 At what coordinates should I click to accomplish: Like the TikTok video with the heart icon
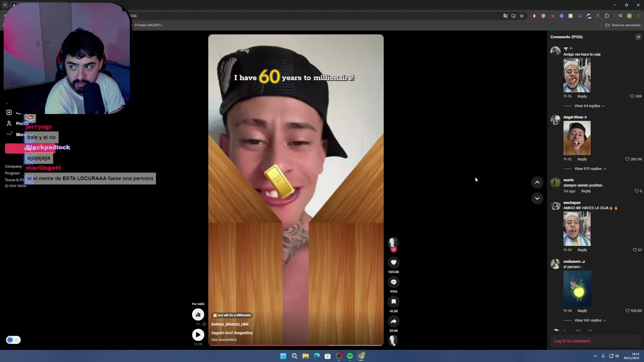[x=393, y=262]
